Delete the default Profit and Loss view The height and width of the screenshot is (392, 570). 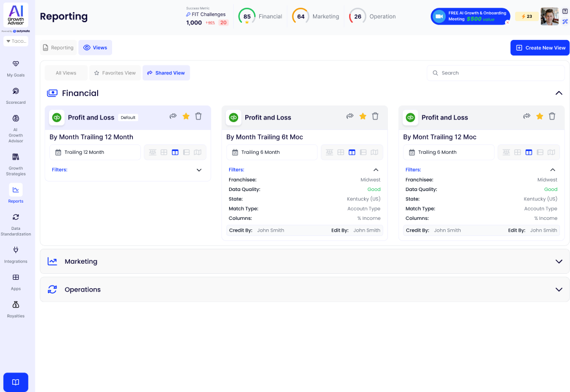click(x=198, y=117)
